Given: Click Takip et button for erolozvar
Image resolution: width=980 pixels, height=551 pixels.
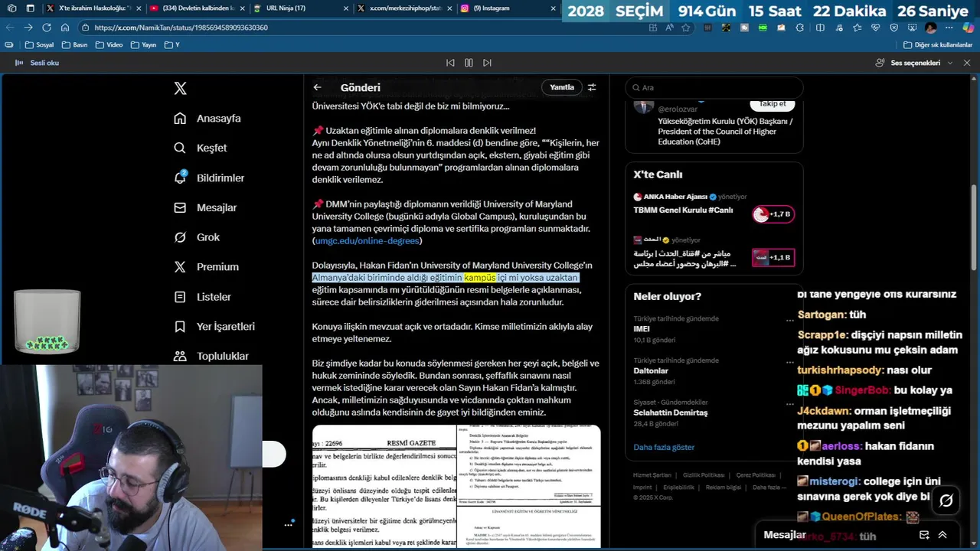Looking at the screenshot, I should tap(772, 104).
